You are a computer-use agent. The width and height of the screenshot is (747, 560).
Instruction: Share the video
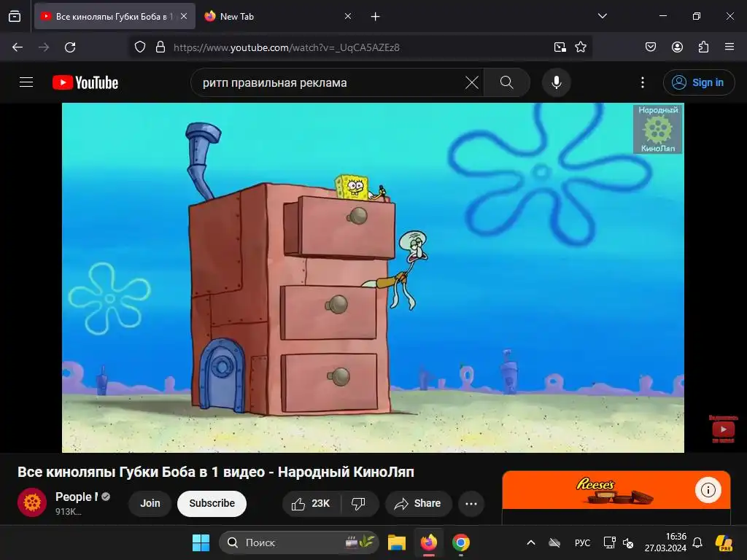point(418,503)
